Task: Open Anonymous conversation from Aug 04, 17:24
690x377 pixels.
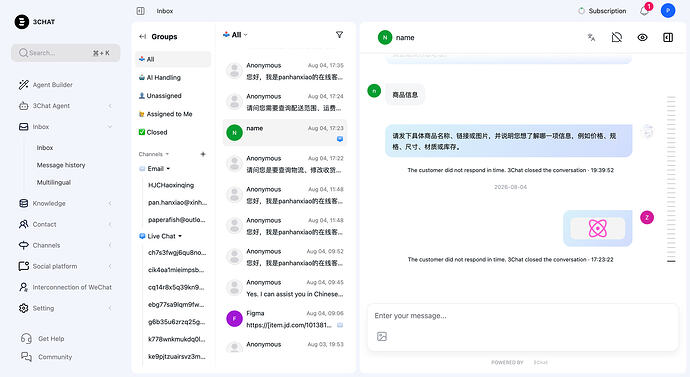Action: [285, 102]
